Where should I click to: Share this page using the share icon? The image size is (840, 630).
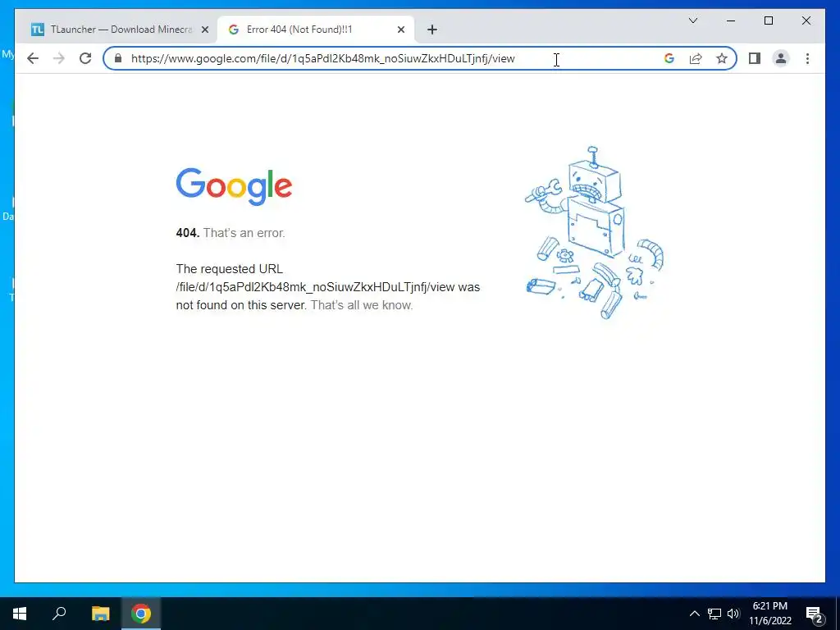click(696, 58)
